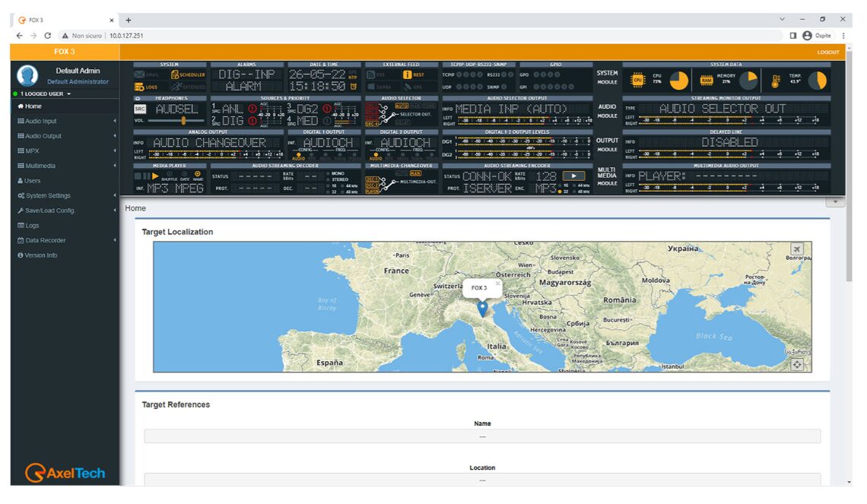Click the streaming encoder play button
867x504 pixels.
(x=573, y=176)
